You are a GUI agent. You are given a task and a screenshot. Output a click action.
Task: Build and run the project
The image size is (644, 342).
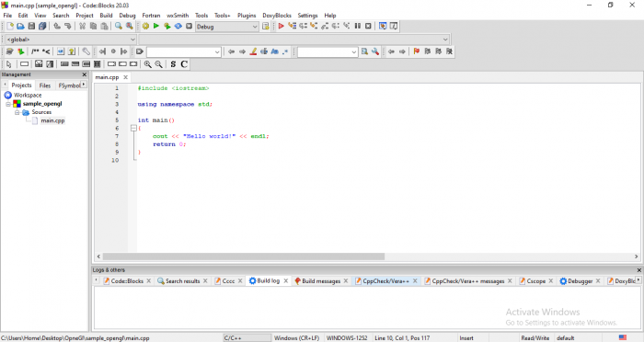tap(167, 27)
